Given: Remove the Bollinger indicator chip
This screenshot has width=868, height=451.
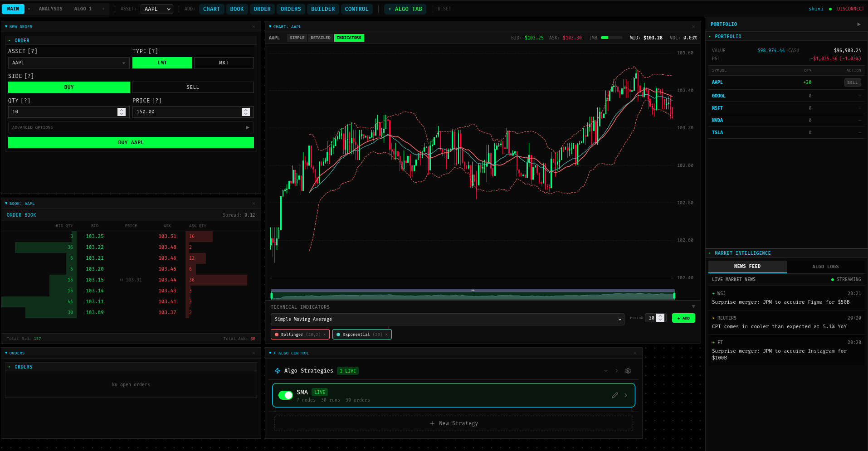Looking at the screenshot, I should (326, 334).
